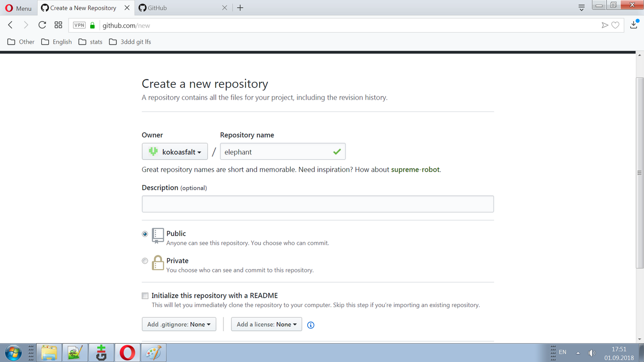Viewport: 644px width, 362px height.
Task: Click the github.com/new address field
Action: (x=345, y=25)
